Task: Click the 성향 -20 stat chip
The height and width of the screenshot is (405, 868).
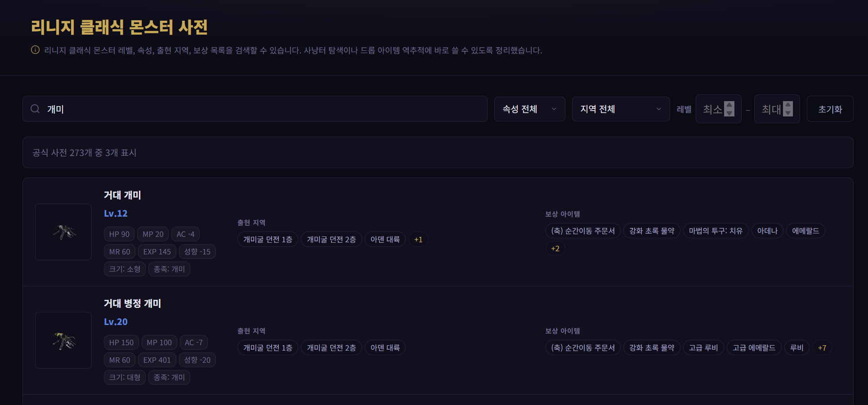Action: coord(197,360)
